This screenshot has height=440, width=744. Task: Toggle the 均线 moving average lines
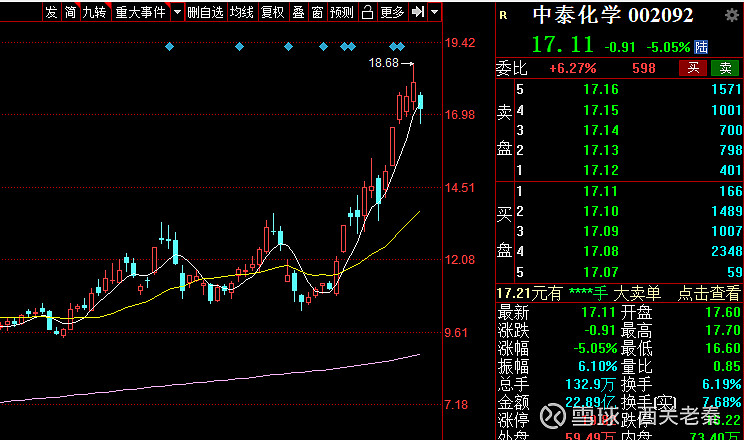242,12
